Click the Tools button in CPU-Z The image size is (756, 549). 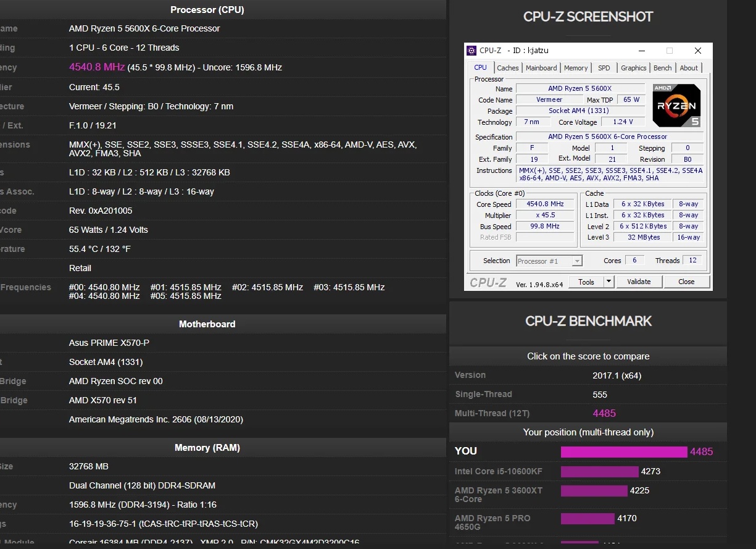tap(586, 282)
